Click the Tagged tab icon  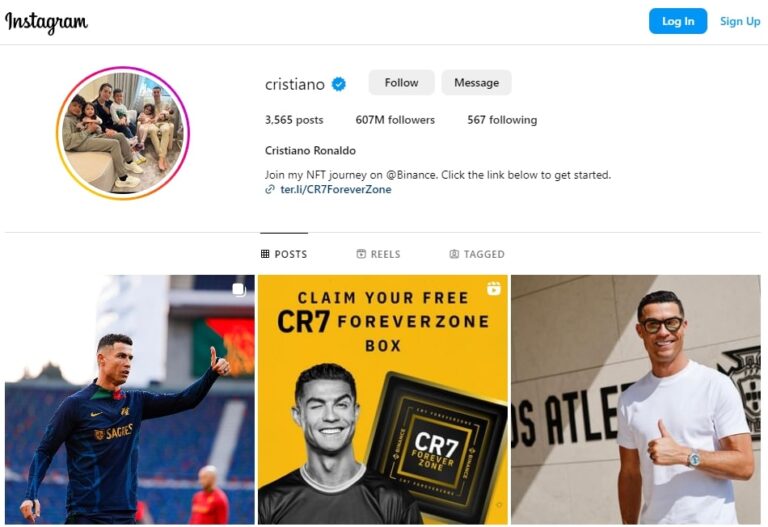[x=454, y=254]
